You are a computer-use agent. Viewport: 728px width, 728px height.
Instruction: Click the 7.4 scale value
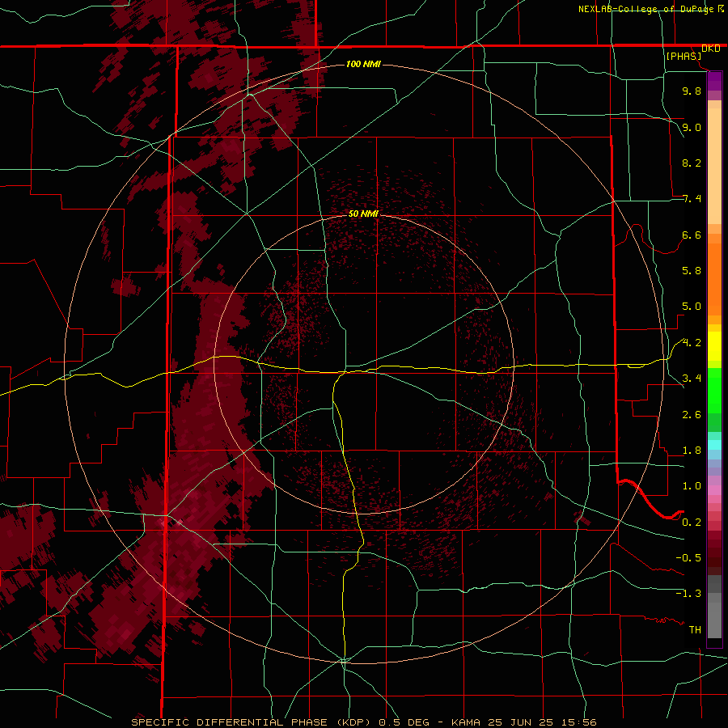coord(692,199)
